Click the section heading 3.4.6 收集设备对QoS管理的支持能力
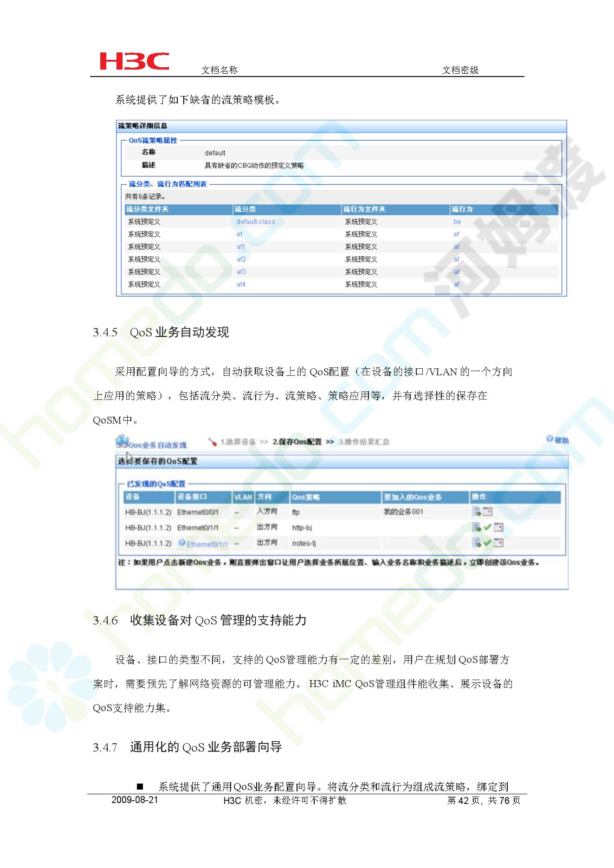The image size is (614, 868). click(200, 620)
